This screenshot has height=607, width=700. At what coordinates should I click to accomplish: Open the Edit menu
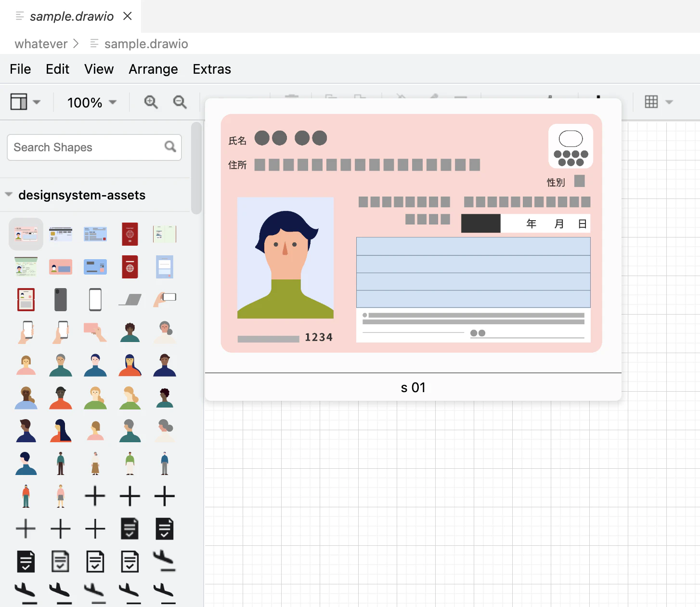57,69
